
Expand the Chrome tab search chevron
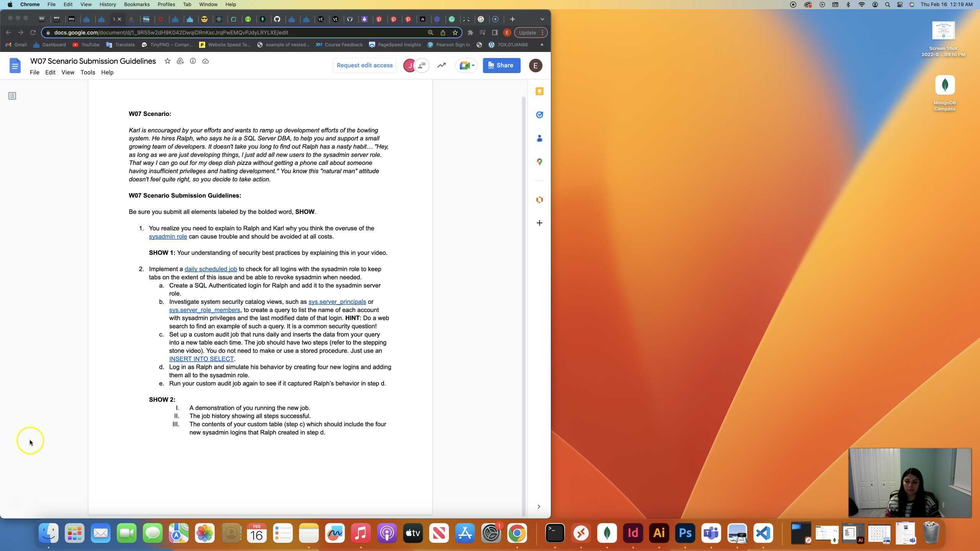click(x=542, y=19)
